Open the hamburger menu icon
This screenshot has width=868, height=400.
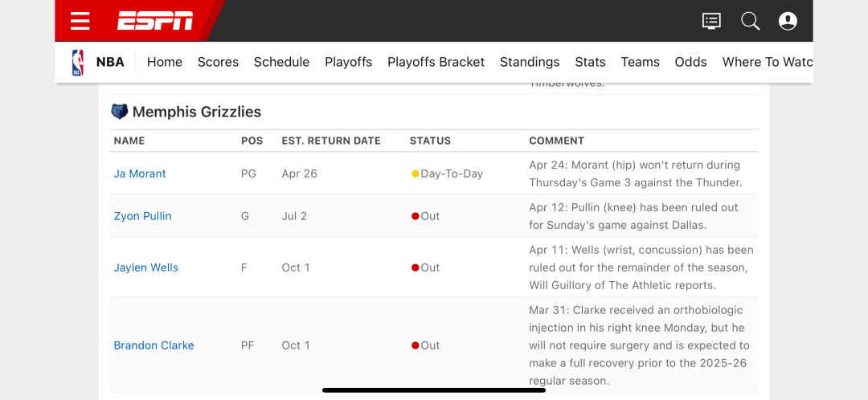pos(80,21)
